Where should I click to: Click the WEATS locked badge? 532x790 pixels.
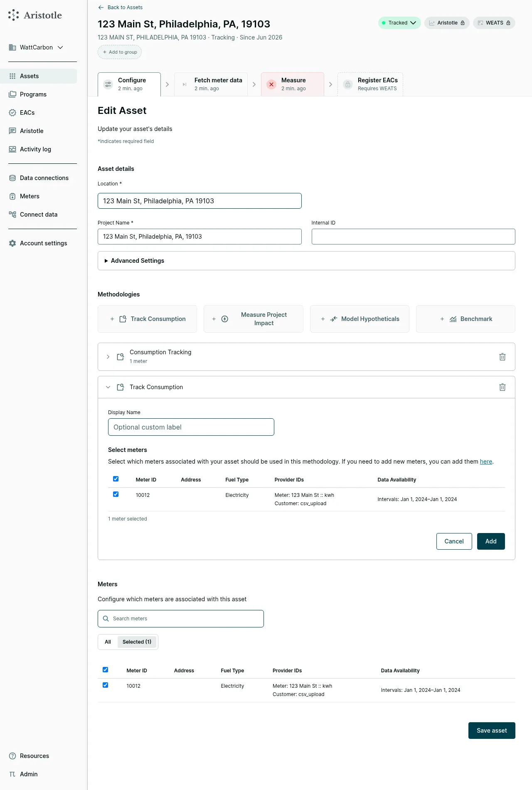(494, 23)
